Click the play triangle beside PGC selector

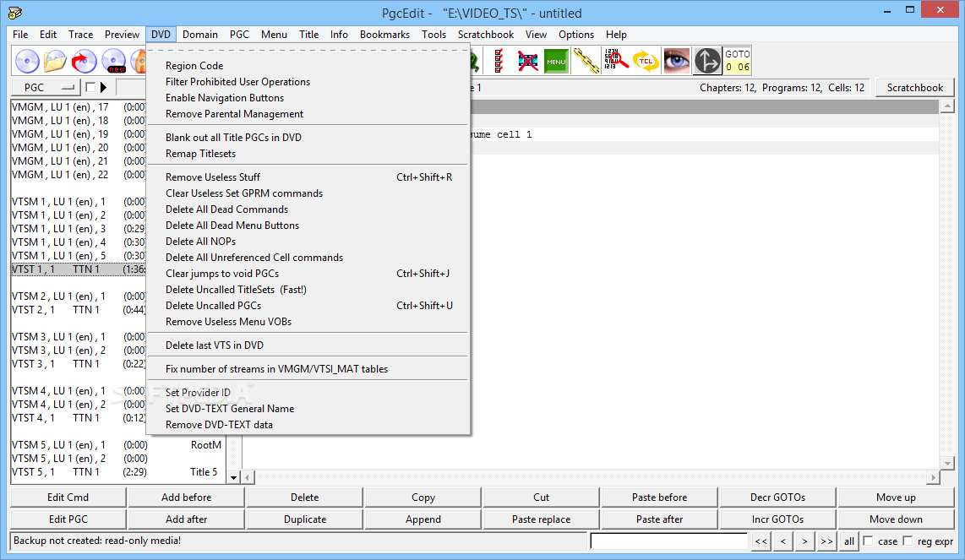coord(103,87)
